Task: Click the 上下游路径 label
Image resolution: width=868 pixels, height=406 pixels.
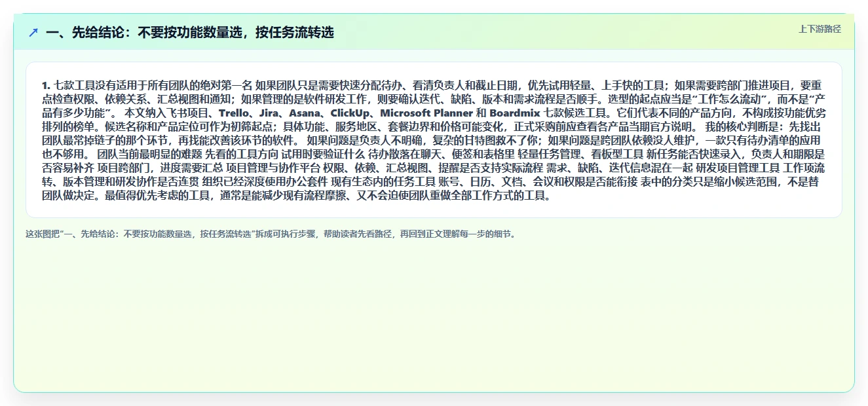Action: coord(820,29)
